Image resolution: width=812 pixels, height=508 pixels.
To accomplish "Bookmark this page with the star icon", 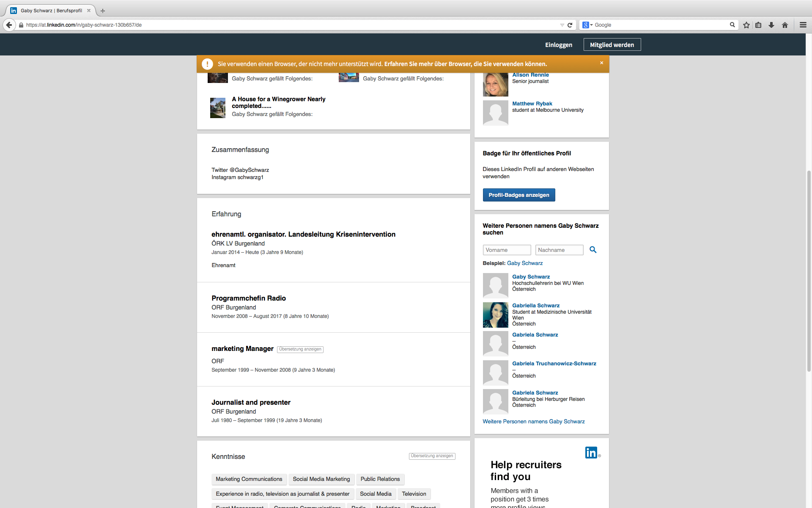I will [x=746, y=25].
